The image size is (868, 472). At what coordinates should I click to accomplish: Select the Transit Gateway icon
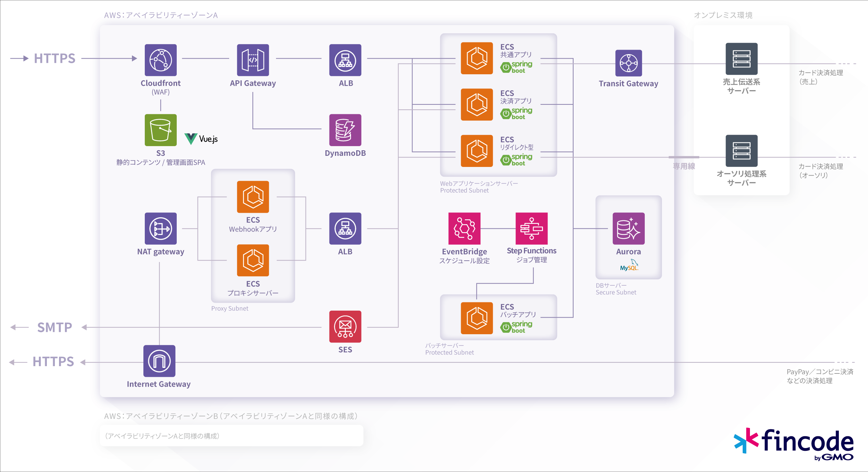(628, 63)
